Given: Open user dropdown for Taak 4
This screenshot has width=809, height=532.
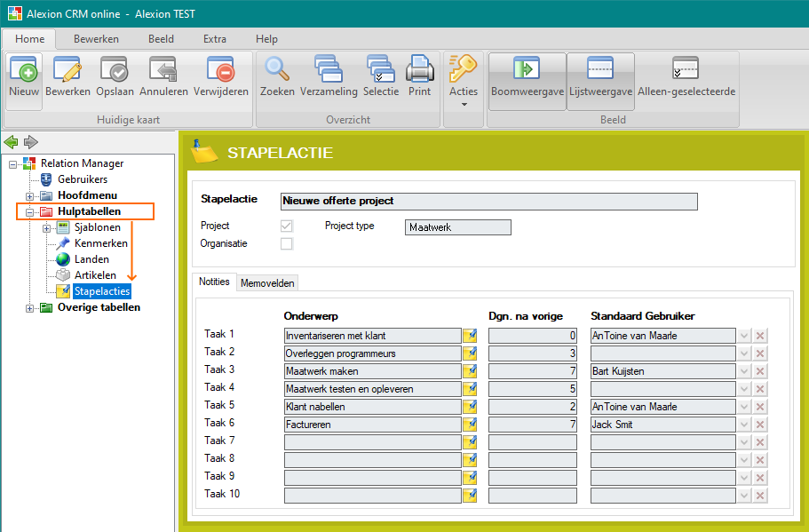Looking at the screenshot, I should coord(744,388).
